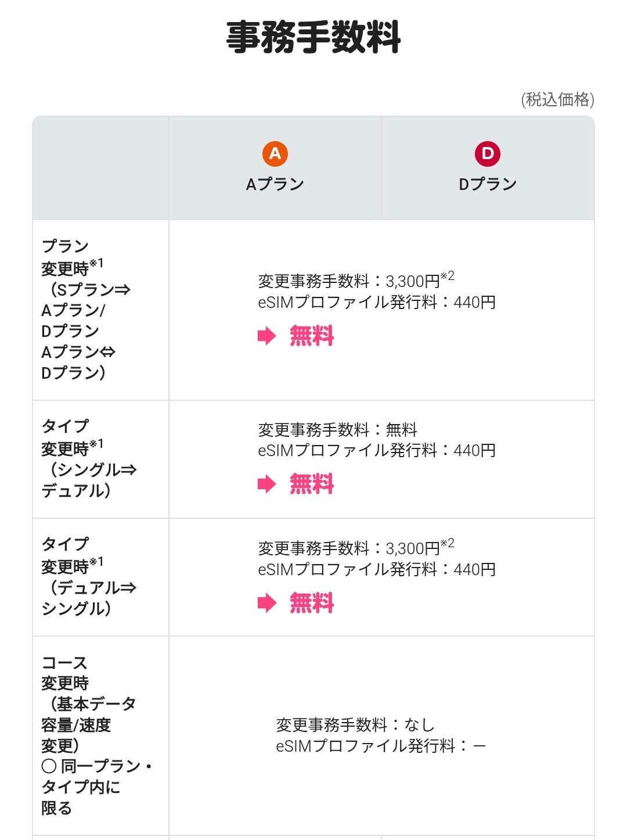Click pink arrow in single-to-dual type change row
The image size is (627, 840).
click(x=266, y=484)
